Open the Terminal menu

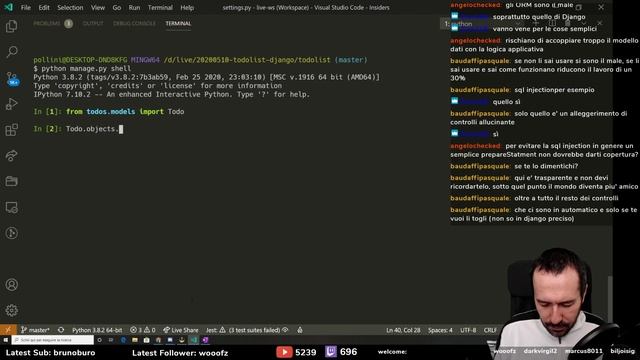pyautogui.click(x=160, y=7)
